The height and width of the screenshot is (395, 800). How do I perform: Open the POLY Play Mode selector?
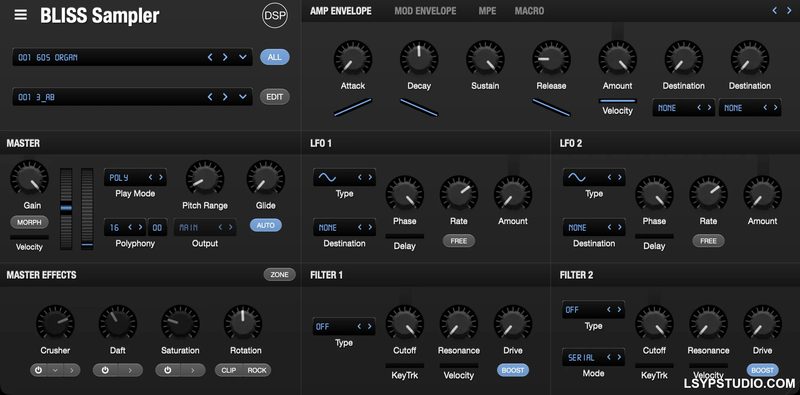point(135,178)
